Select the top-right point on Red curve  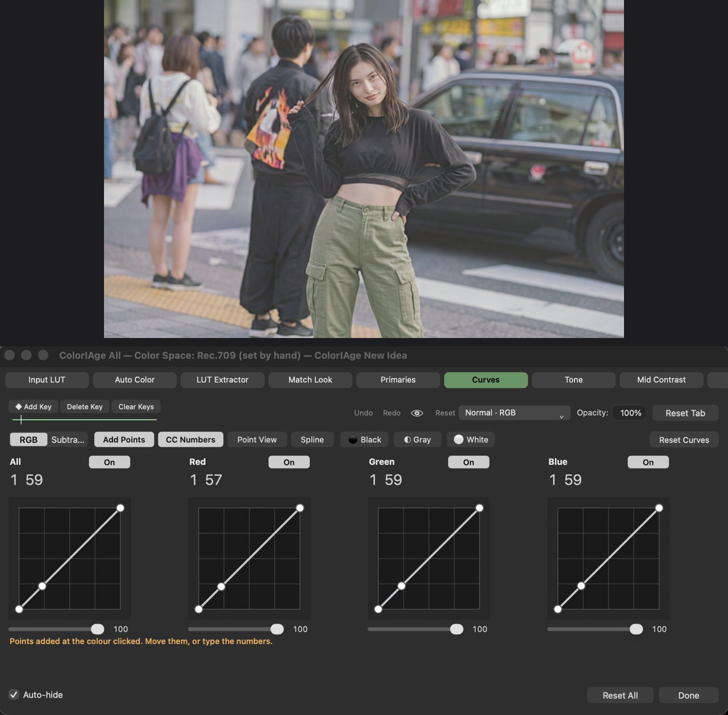pos(300,508)
